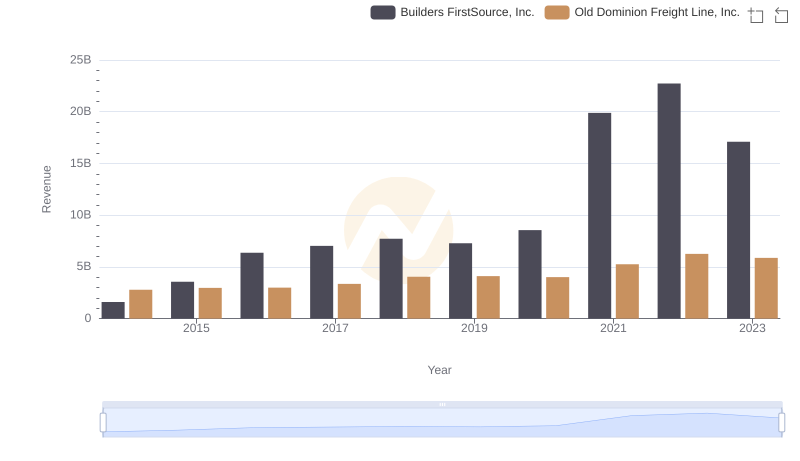Click the zoom reset restore icon
The image size is (800, 461).
(x=781, y=15)
